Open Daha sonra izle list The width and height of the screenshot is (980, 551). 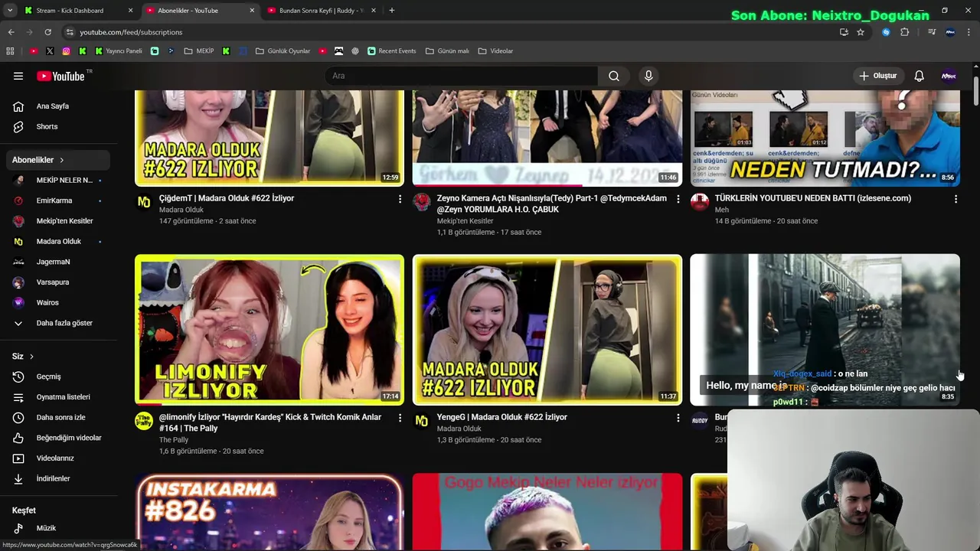tap(60, 417)
